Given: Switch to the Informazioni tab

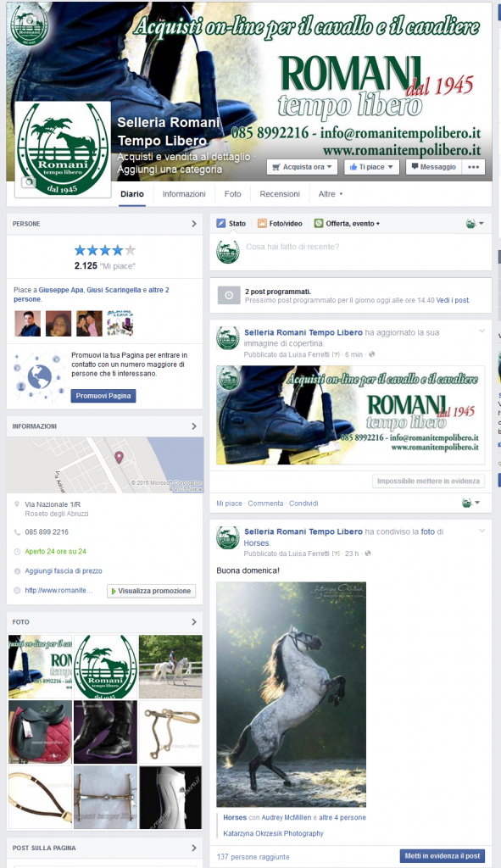Looking at the screenshot, I should pos(184,194).
